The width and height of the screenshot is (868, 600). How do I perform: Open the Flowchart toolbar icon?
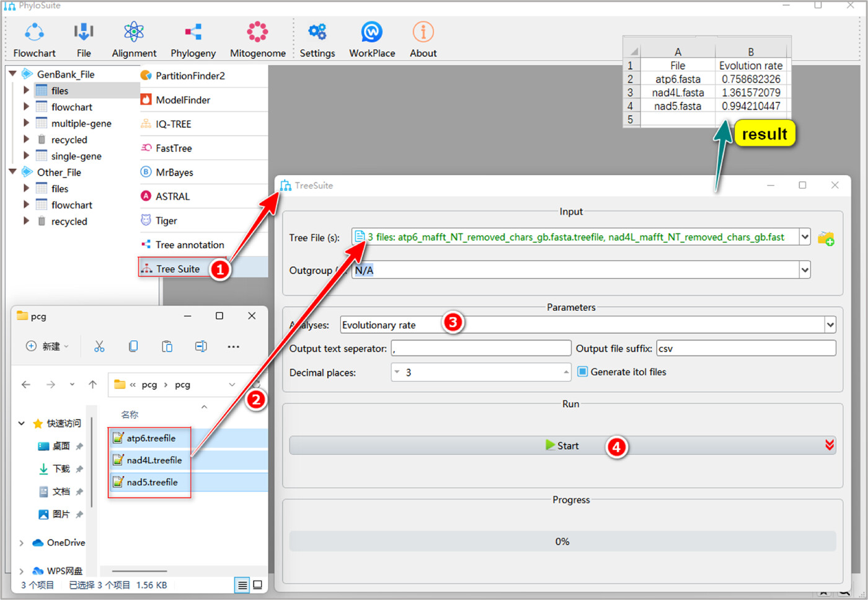pos(34,32)
